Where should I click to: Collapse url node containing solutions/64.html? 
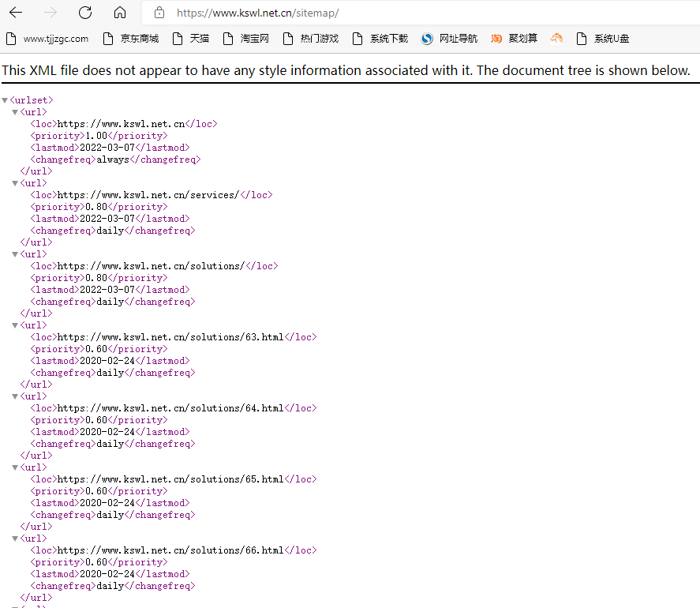click(15, 396)
